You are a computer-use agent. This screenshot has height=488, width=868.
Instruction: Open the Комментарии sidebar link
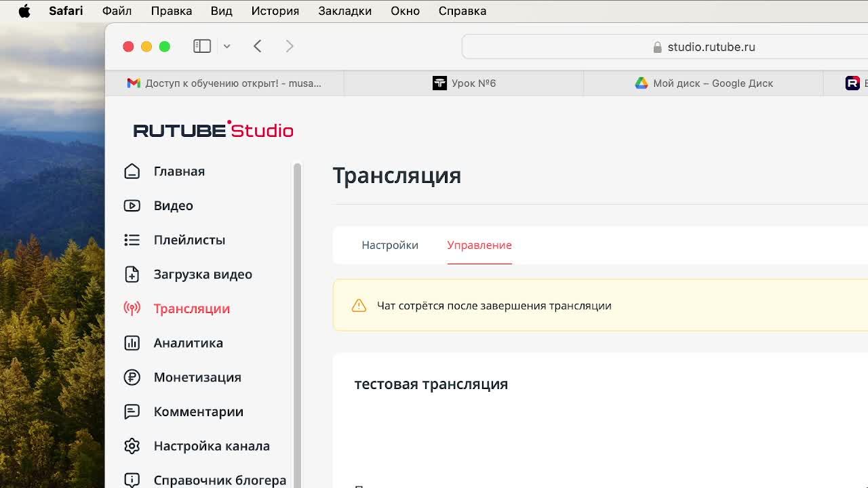198,411
